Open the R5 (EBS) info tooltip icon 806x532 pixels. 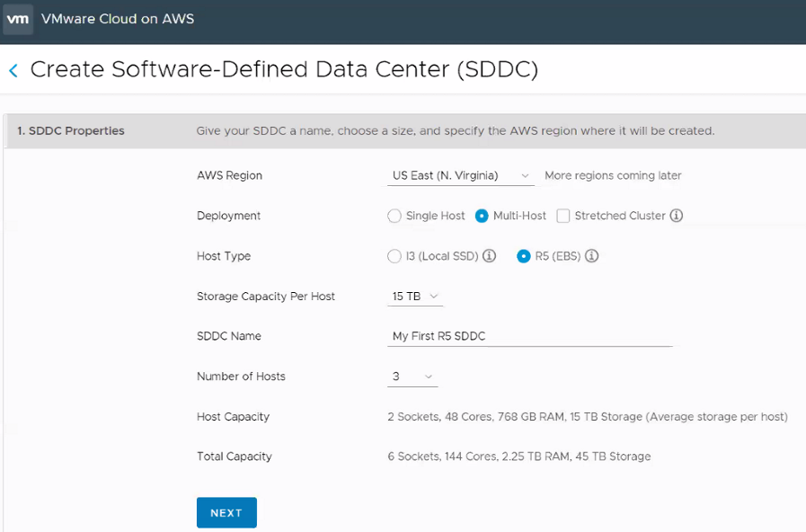point(592,256)
